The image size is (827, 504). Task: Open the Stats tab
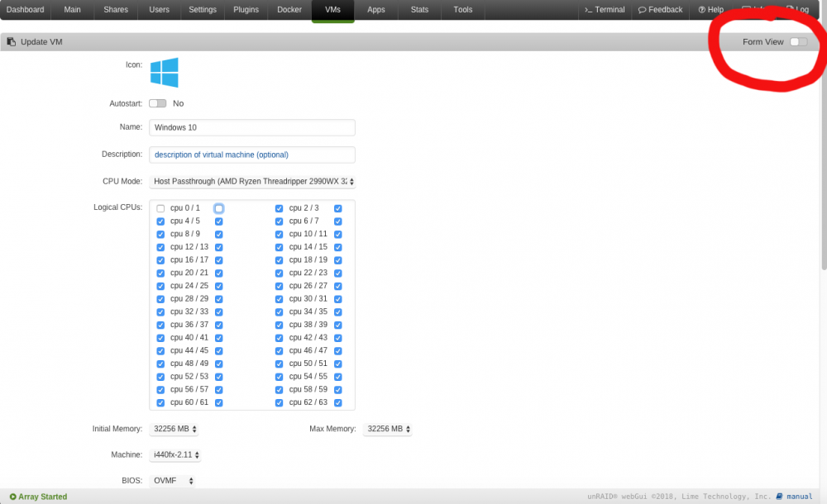(x=419, y=9)
